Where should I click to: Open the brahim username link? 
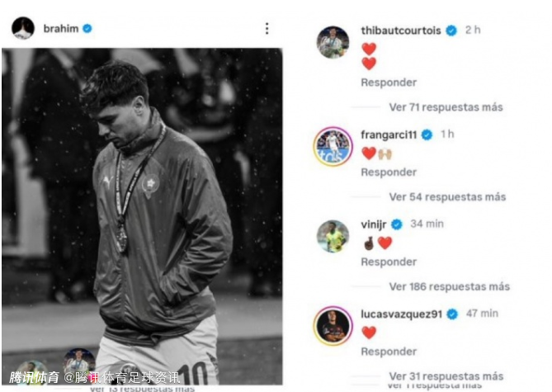click(61, 29)
